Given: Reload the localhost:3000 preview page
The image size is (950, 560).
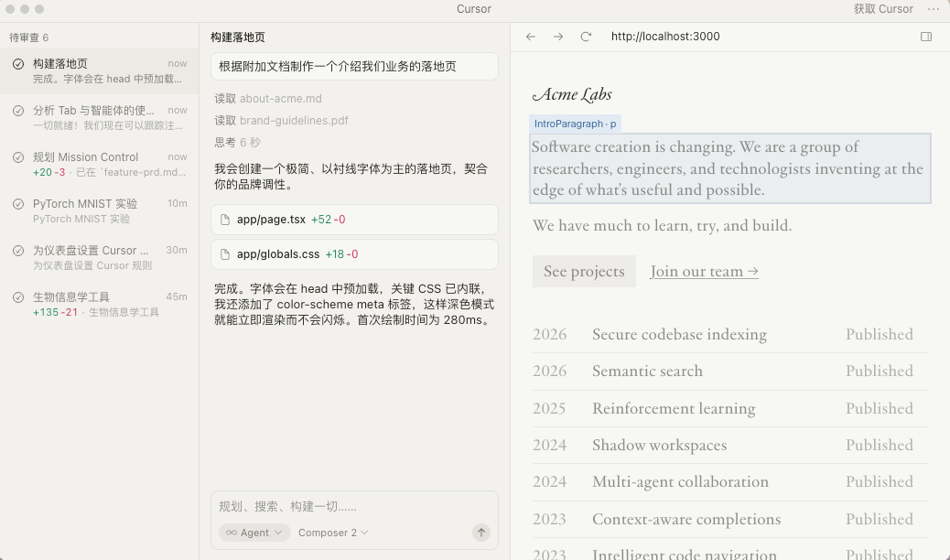Looking at the screenshot, I should pyautogui.click(x=586, y=37).
